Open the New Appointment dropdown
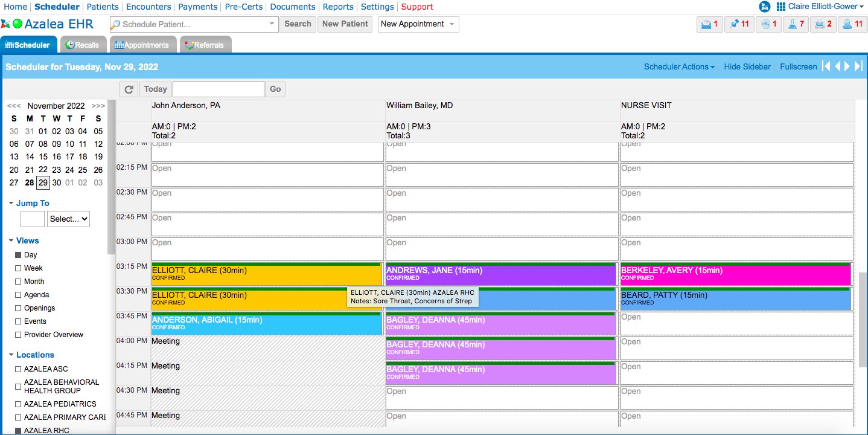Image resolution: width=868 pixels, height=435 pixels. coord(418,24)
